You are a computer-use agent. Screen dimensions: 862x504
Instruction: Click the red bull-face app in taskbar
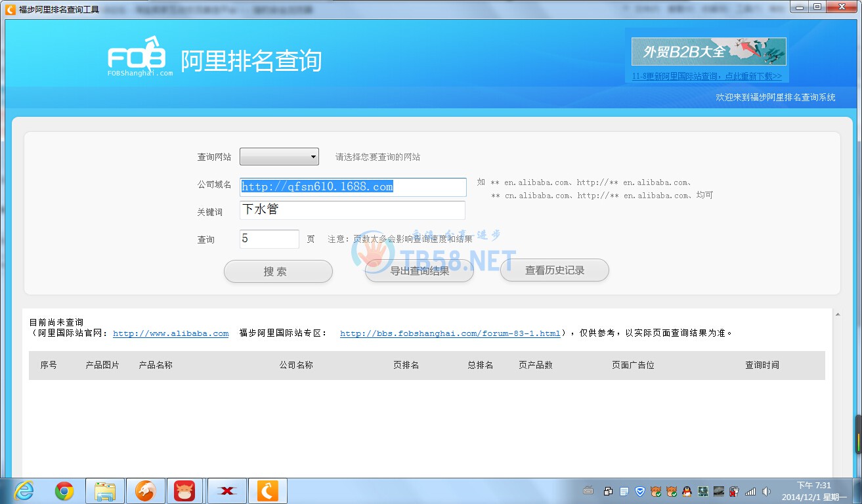point(185,491)
